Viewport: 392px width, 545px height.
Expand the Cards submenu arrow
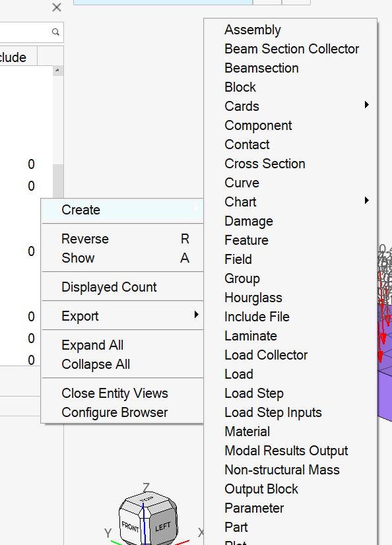point(367,105)
